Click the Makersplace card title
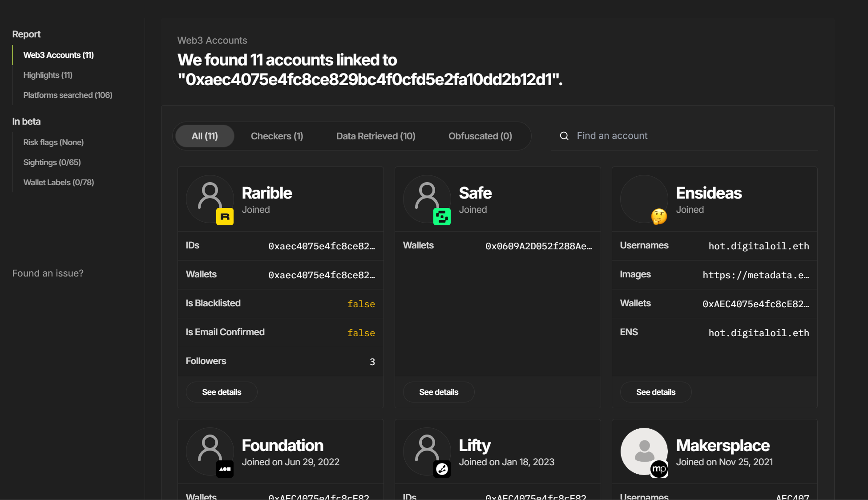 pos(723,446)
